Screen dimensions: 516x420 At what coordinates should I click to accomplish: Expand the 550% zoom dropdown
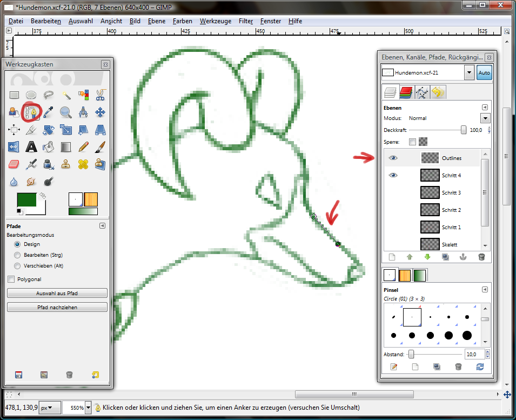pos(88,408)
